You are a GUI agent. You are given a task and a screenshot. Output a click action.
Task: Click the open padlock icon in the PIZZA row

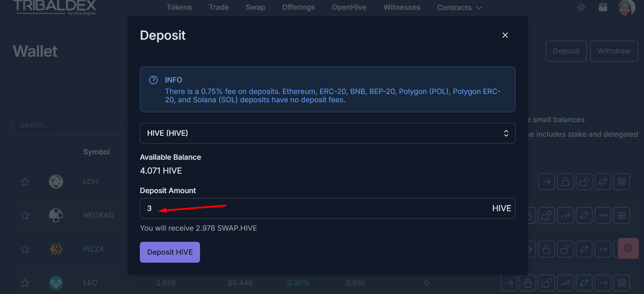coord(565,249)
